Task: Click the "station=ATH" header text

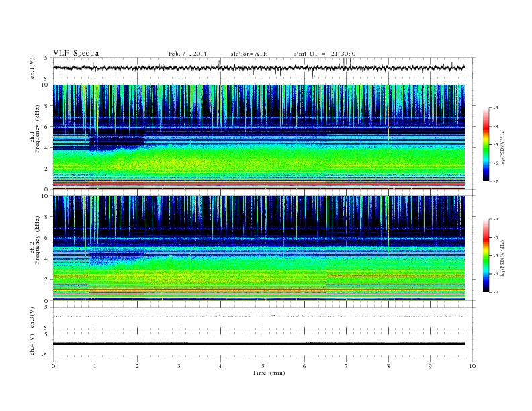Action: pyautogui.click(x=249, y=54)
